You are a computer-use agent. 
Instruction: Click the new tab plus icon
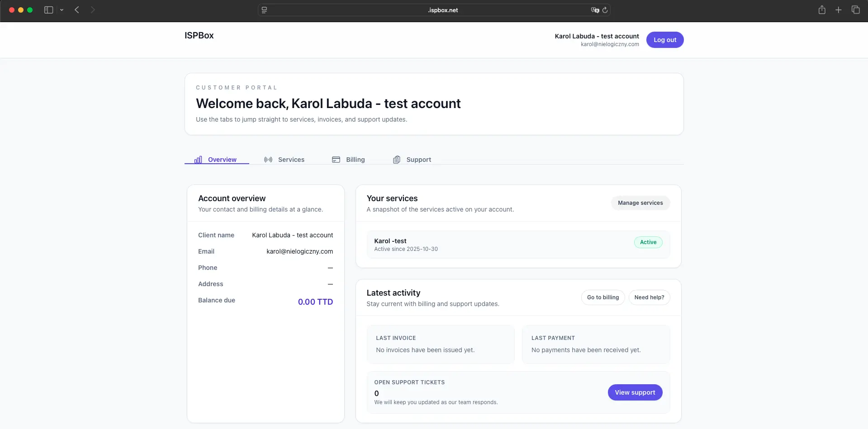click(x=839, y=9)
